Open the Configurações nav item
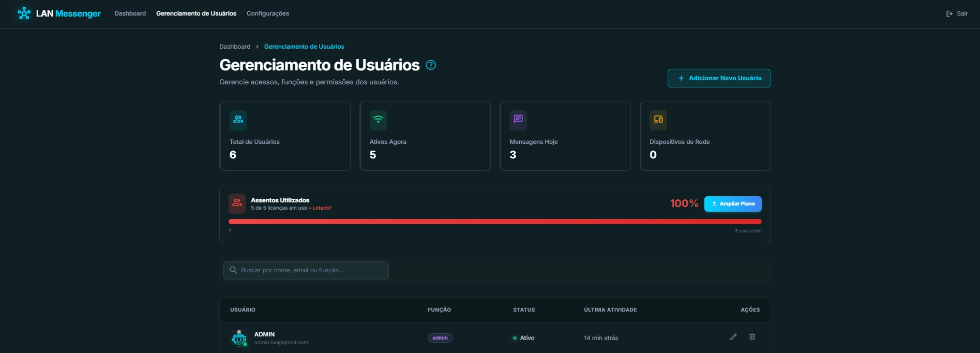This screenshot has width=980, height=353. tap(268, 13)
